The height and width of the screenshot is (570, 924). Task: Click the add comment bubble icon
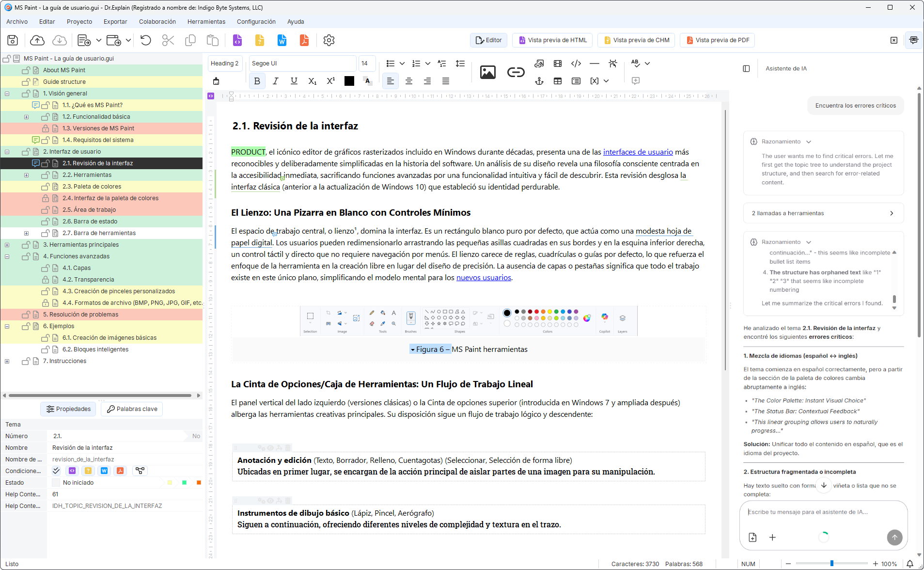point(636,81)
